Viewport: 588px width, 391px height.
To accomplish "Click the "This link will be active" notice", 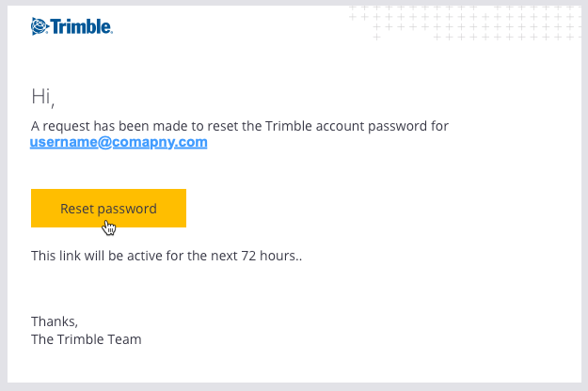I will pos(167,256).
